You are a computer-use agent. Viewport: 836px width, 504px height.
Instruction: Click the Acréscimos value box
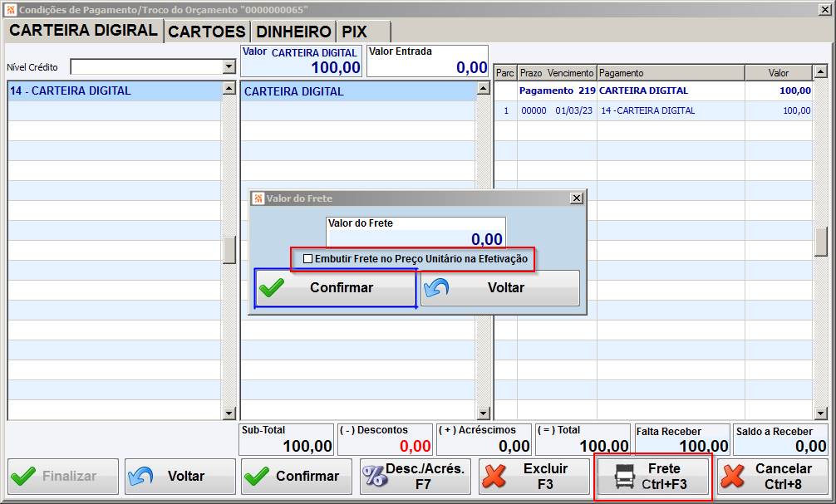coord(484,439)
